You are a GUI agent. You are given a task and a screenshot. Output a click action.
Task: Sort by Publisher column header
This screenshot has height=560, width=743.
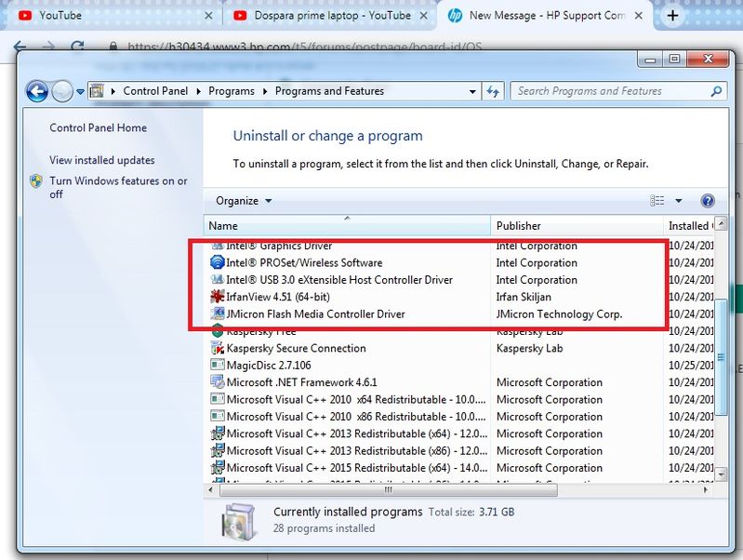(x=577, y=226)
